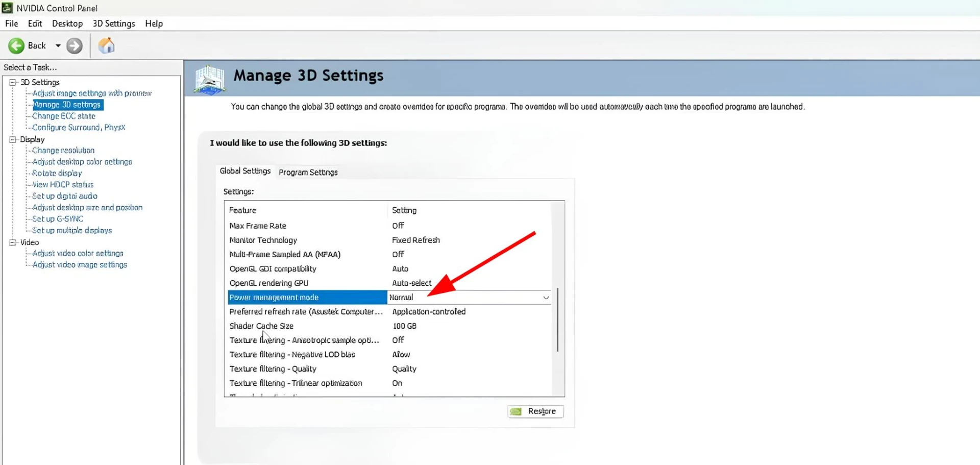Switch to the Global Settings tab
The image size is (980, 465).
(x=245, y=171)
